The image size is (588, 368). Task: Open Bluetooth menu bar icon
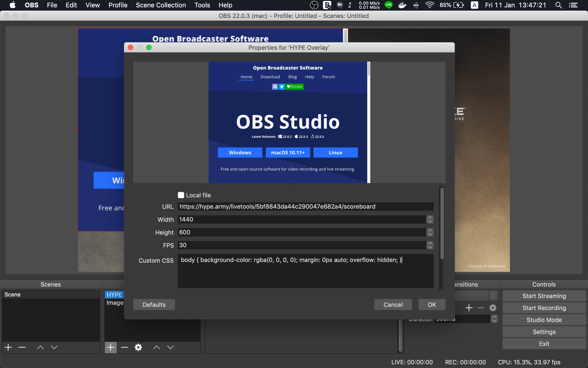[x=416, y=5]
